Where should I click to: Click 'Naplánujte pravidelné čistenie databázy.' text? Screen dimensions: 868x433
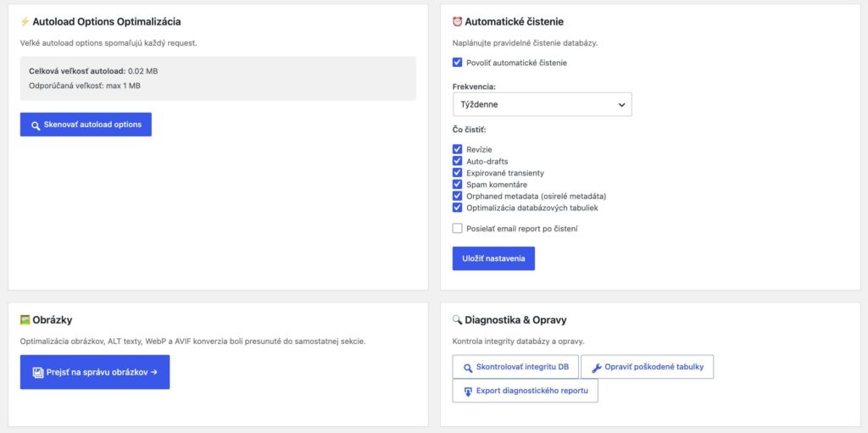[526, 42]
